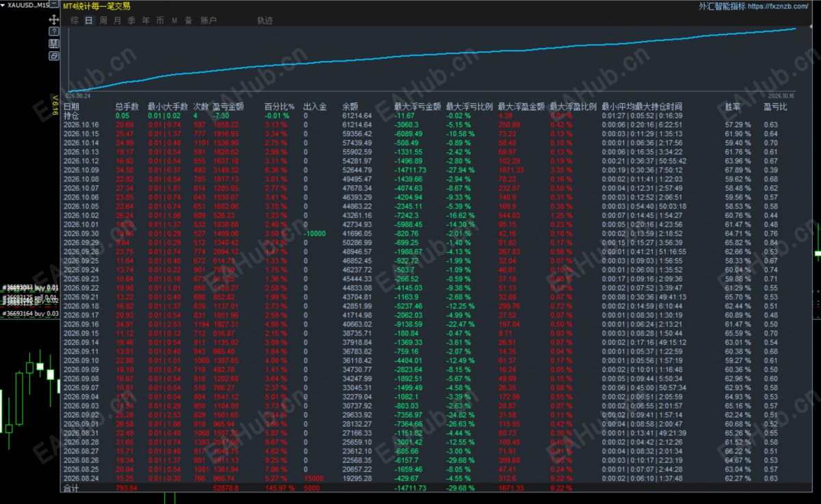Click the 次数 column header
Screen dimensions: 821x504
201,107
